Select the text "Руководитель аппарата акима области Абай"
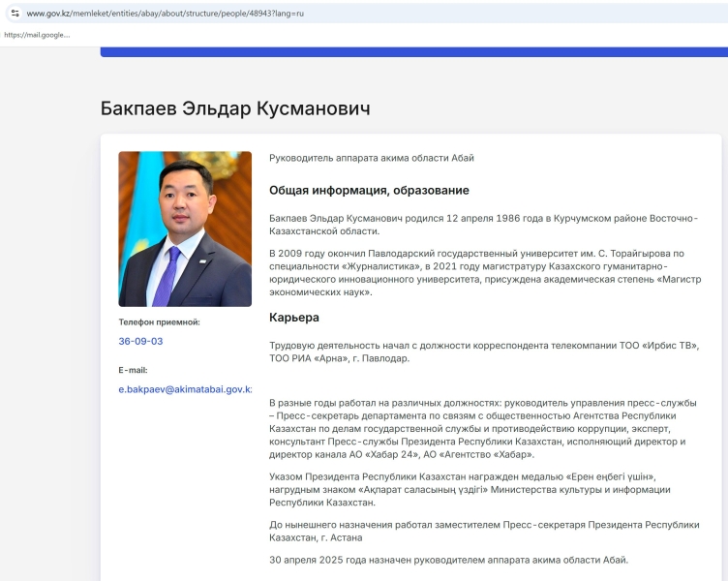 click(x=372, y=158)
